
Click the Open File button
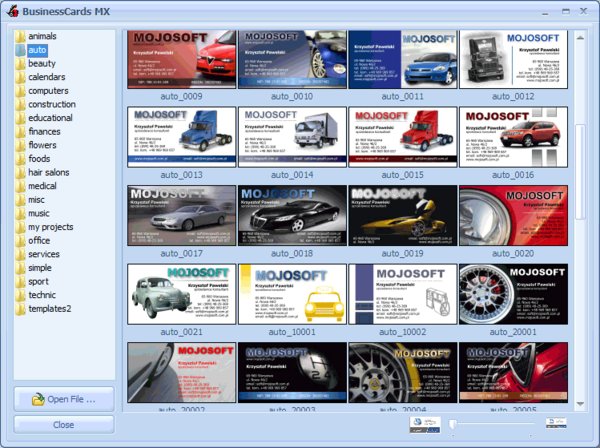coord(63,399)
